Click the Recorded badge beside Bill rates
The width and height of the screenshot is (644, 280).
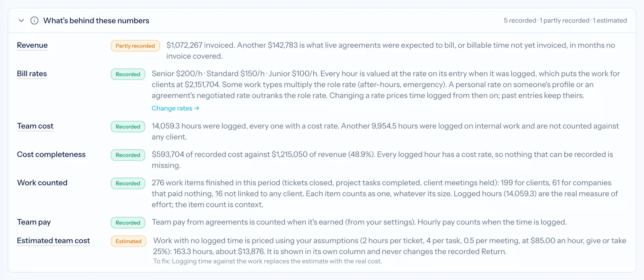coord(128,74)
